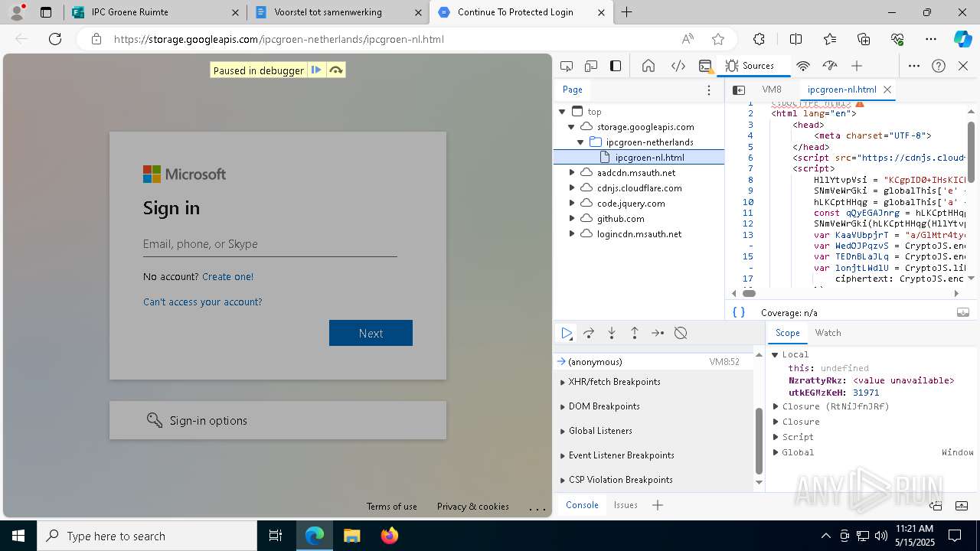Close the ipcgroen-nl.html editor tab
Image resolution: width=980 pixels, height=551 pixels.
tap(887, 90)
